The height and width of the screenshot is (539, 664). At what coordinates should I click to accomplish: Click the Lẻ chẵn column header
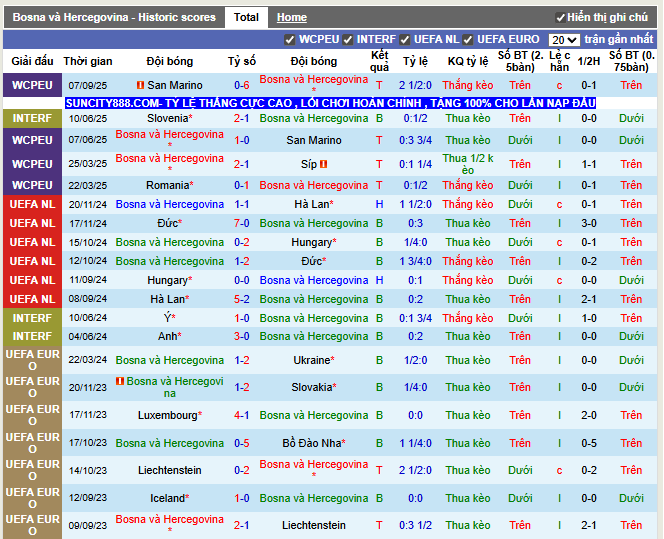click(559, 61)
